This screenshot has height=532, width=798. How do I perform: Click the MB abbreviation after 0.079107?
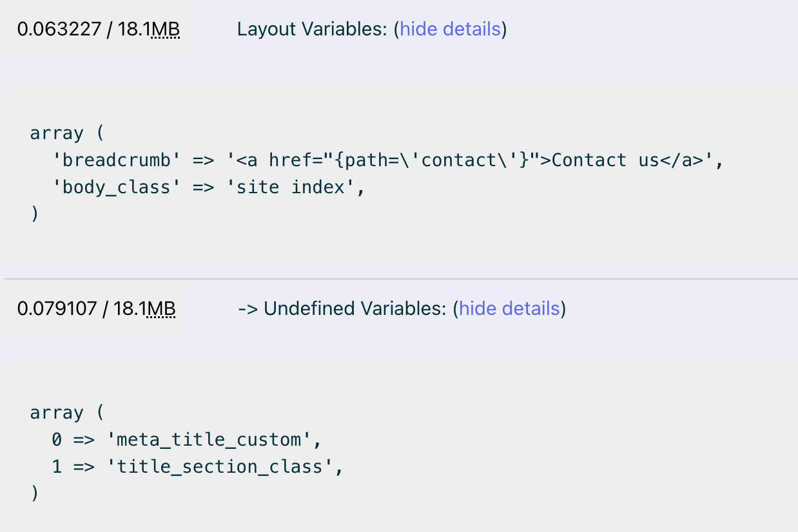[161, 309]
